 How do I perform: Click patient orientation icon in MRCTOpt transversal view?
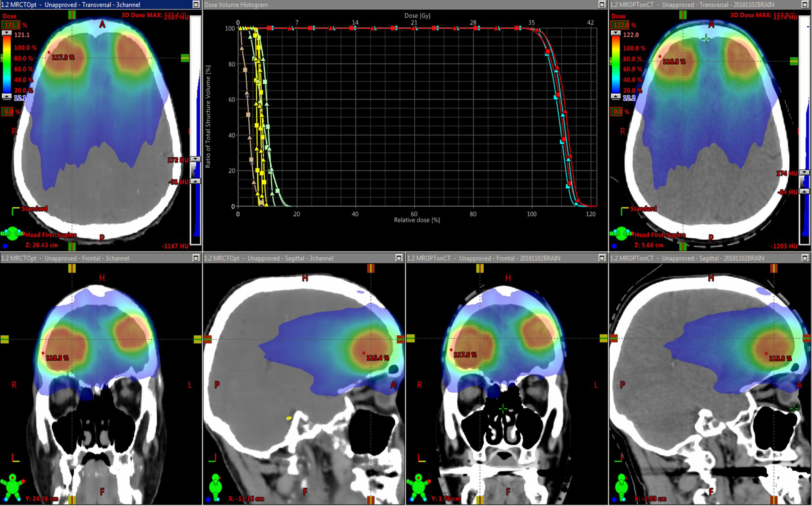[x=12, y=233]
